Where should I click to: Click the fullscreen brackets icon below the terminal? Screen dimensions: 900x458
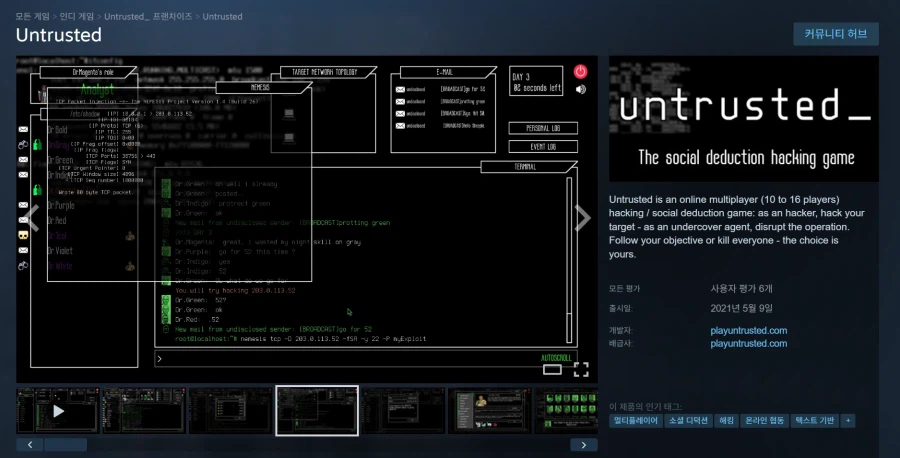click(x=581, y=370)
